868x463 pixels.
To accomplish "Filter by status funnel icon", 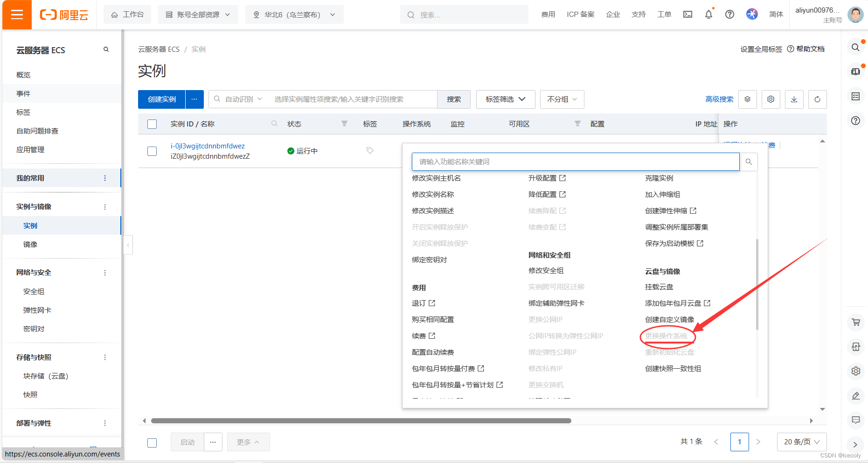I will click(344, 124).
